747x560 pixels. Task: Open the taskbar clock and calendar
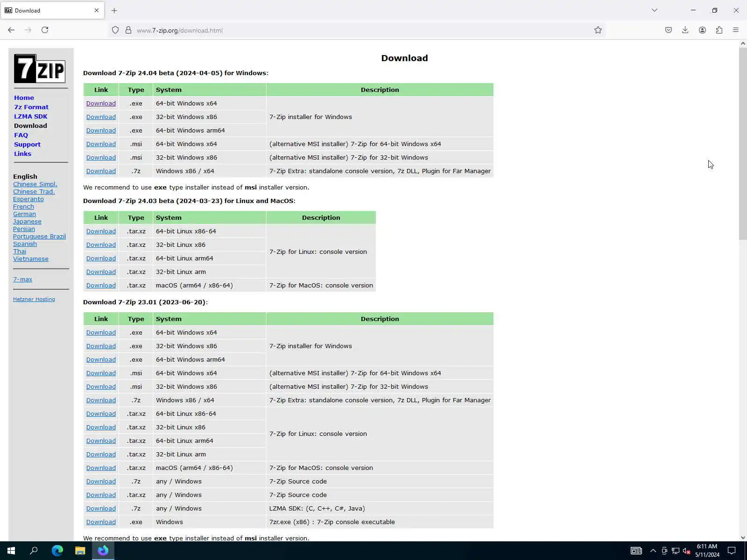[x=707, y=551]
